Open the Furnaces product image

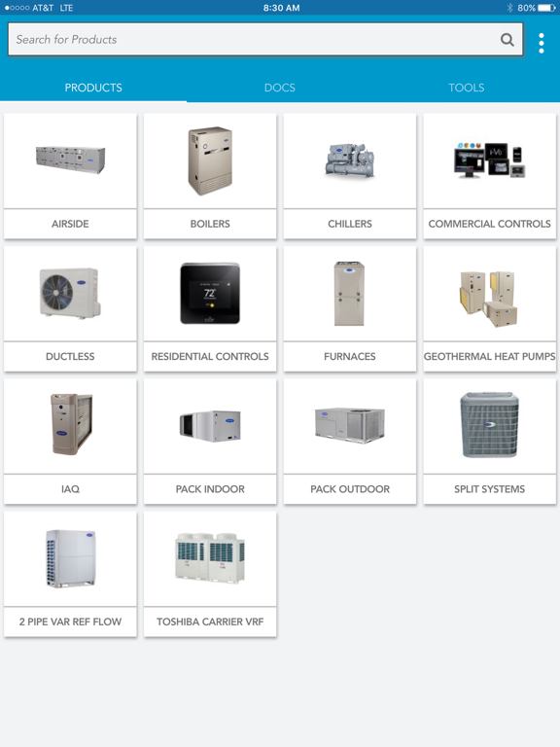point(349,294)
